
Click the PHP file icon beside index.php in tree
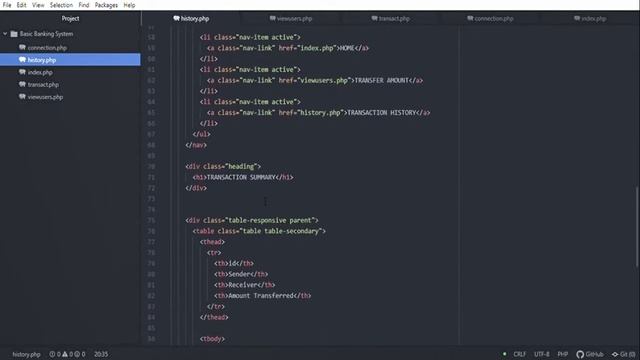pos(22,72)
